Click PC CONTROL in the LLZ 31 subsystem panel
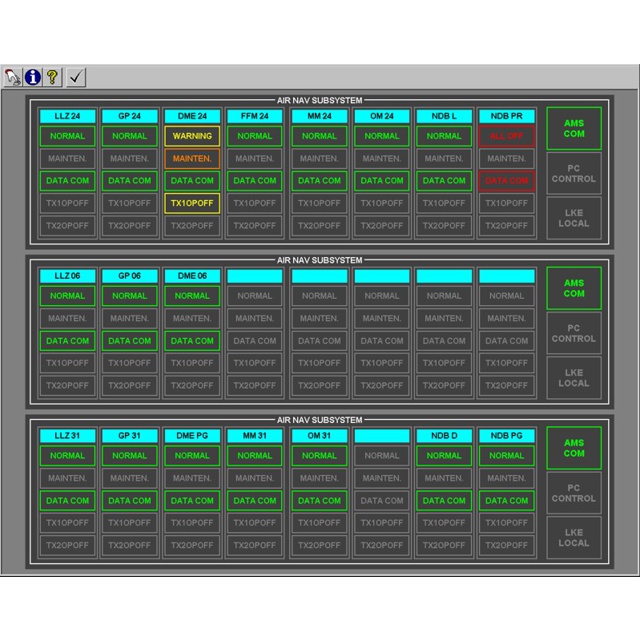Image resolution: width=640 pixels, height=640 pixels. 574,493
